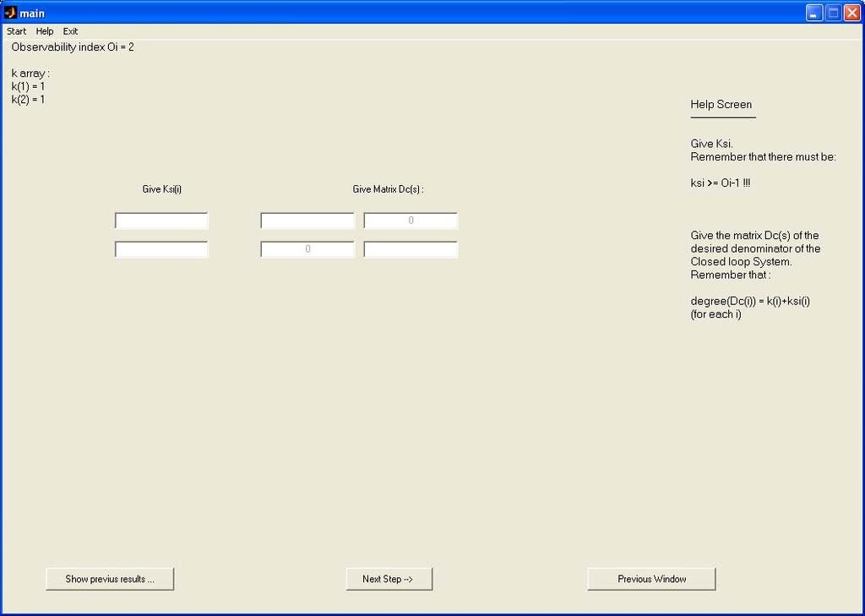Click the Next Step button
Screen dimensions: 865x616
389,579
